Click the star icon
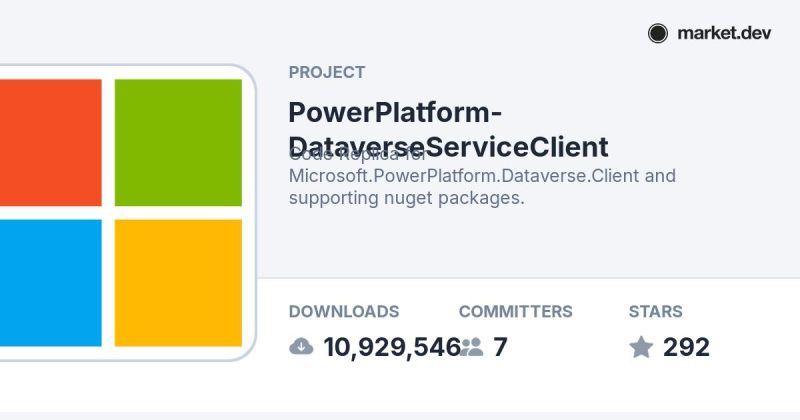Screen dimensions: 800x420 [x=641, y=347]
